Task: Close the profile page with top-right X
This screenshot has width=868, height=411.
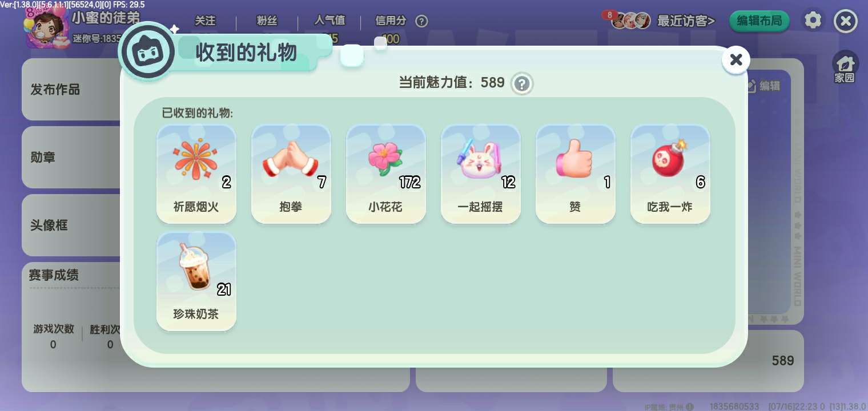Action: 845,21
